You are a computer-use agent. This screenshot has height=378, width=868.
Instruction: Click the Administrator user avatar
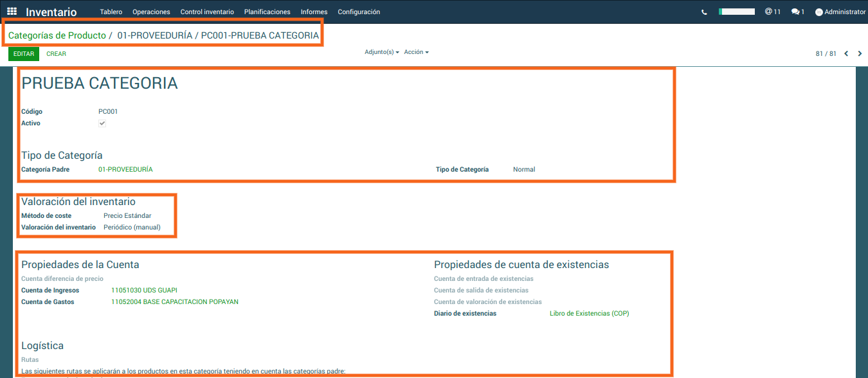[818, 12]
